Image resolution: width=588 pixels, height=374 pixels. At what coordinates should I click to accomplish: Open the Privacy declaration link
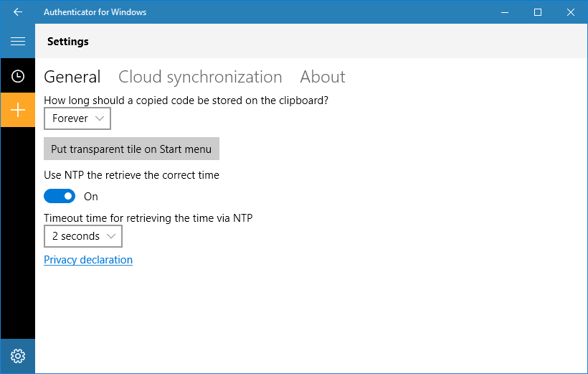88,260
